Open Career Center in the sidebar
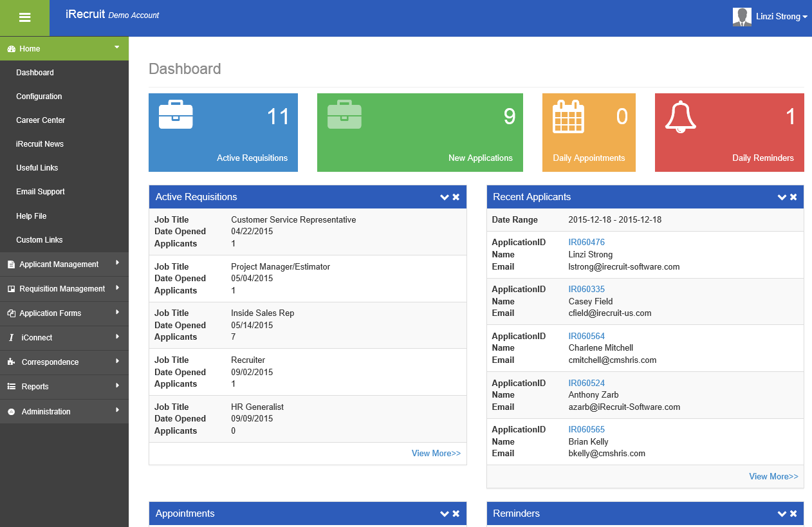812x527 pixels. pos(41,120)
